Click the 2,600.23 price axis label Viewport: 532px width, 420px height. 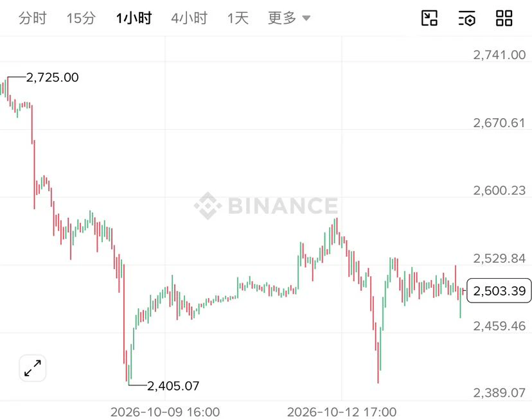[x=499, y=191]
